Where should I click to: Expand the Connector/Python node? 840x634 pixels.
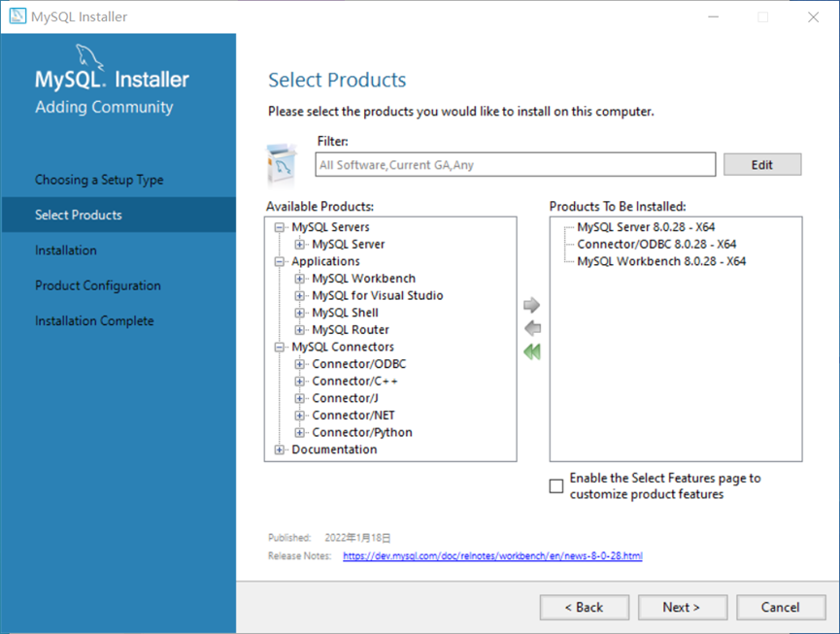pyautogui.click(x=300, y=432)
